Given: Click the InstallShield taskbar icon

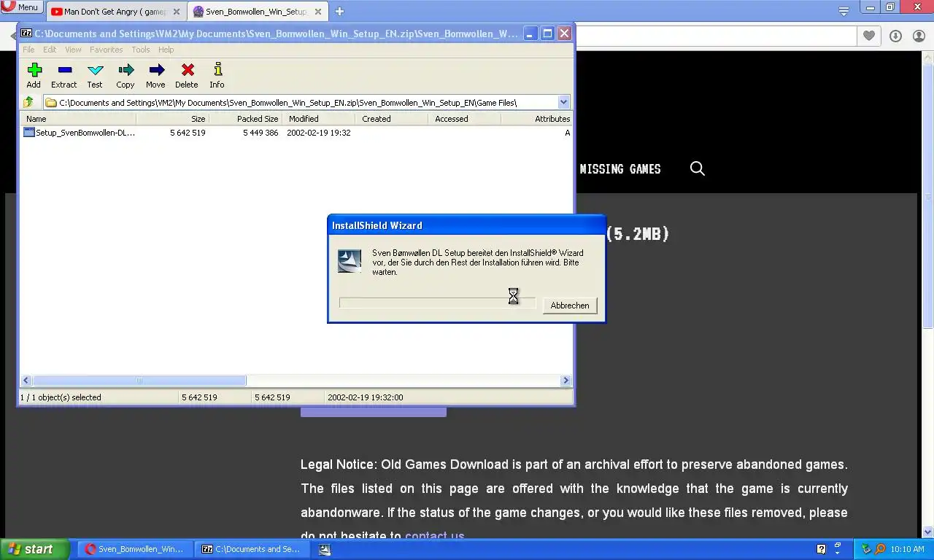Looking at the screenshot, I should 325,549.
